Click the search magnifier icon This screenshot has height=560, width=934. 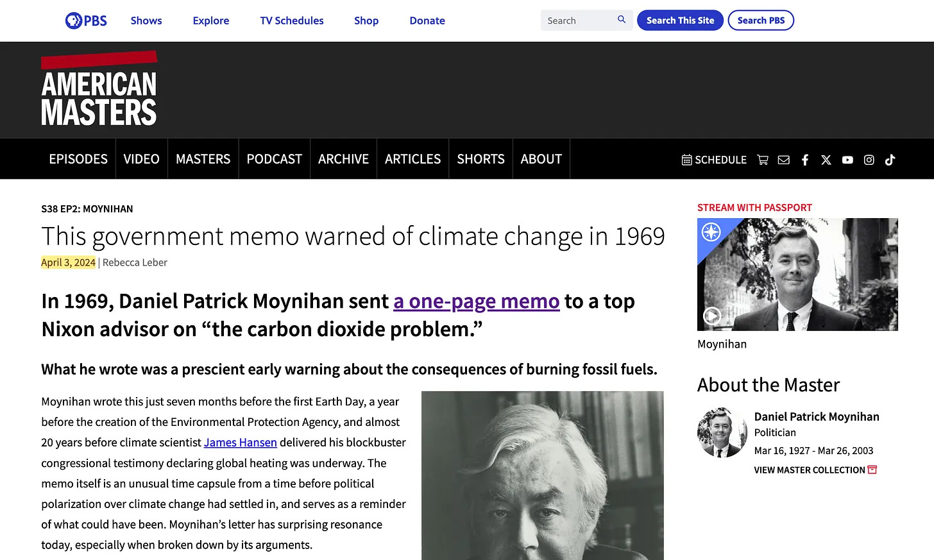click(x=622, y=20)
